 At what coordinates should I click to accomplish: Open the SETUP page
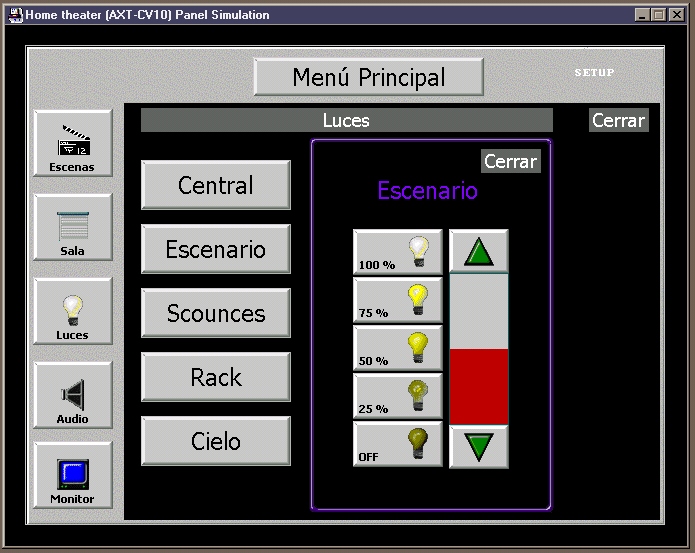pos(594,73)
